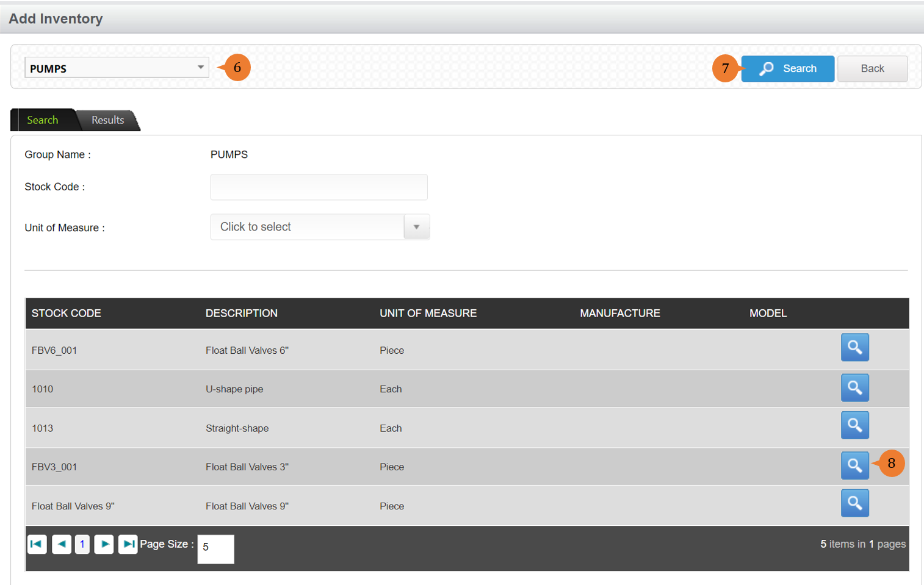This screenshot has width=924, height=585.
Task: Click the Back button
Action: point(872,68)
